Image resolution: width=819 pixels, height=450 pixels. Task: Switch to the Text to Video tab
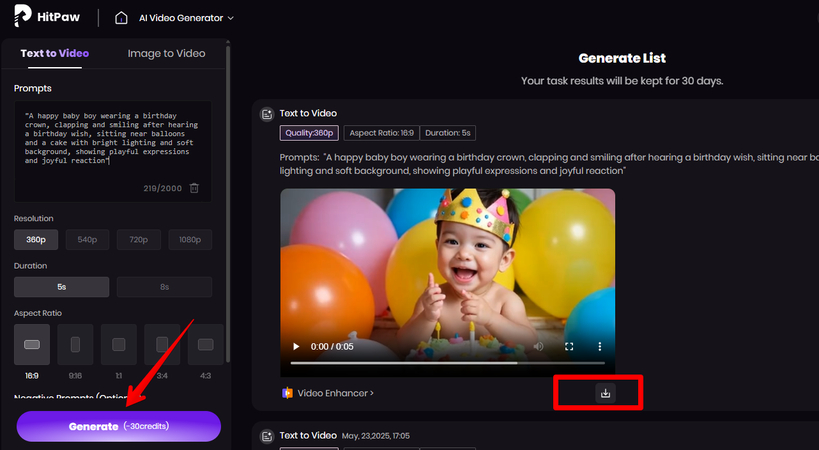54,53
